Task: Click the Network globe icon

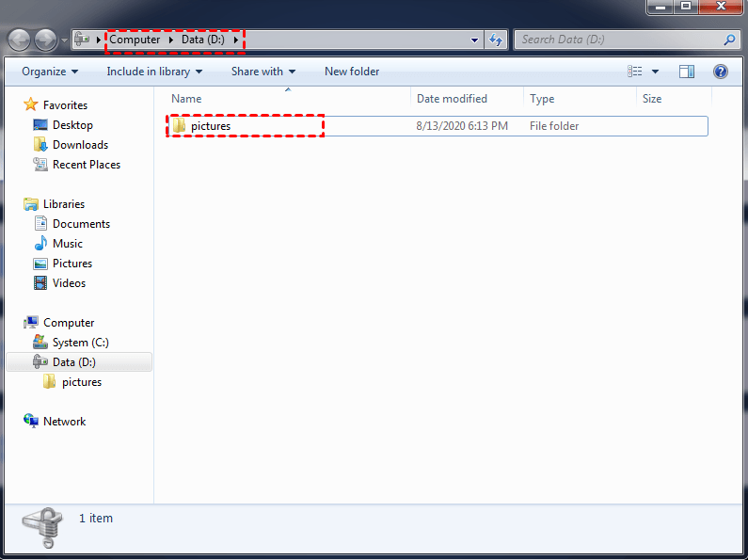Action: pyautogui.click(x=31, y=421)
